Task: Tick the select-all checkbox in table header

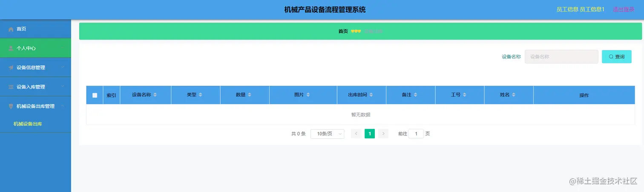Action: (x=95, y=95)
